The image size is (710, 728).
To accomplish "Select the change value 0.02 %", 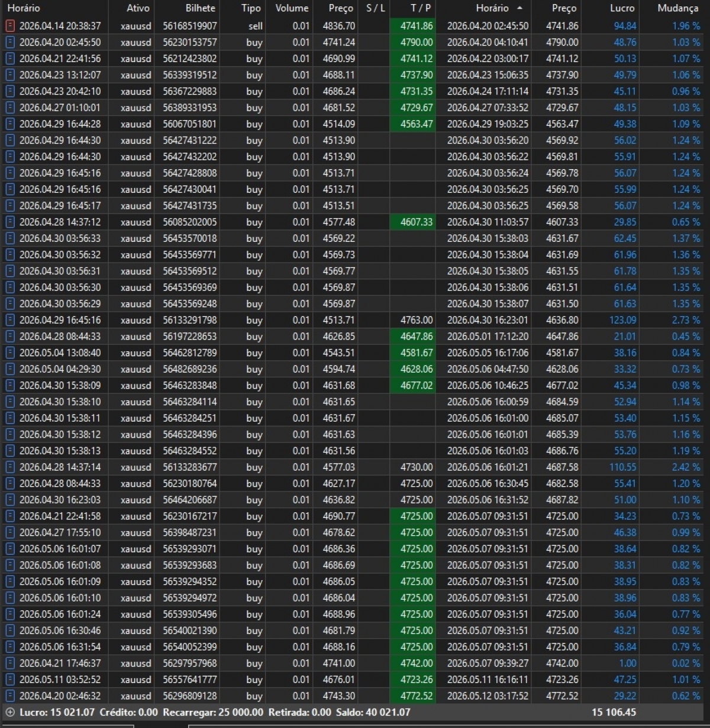I will pos(686,664).
